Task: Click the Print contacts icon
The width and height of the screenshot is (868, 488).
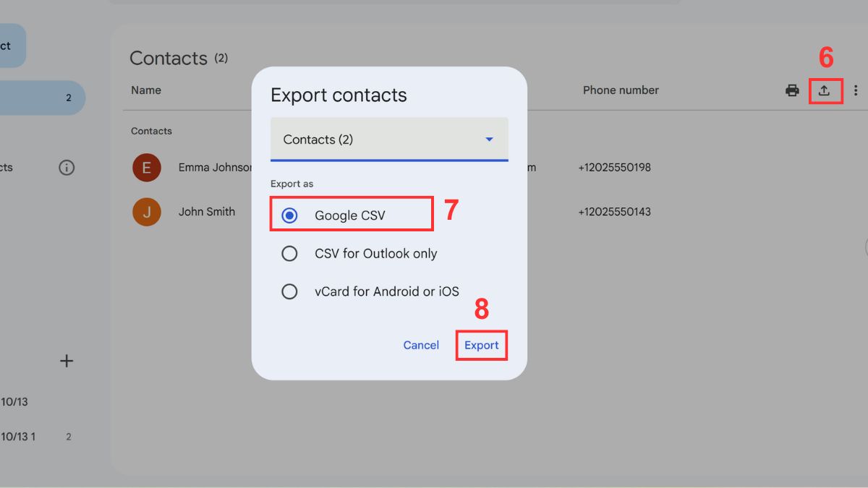Action: (x=792, y=90)
